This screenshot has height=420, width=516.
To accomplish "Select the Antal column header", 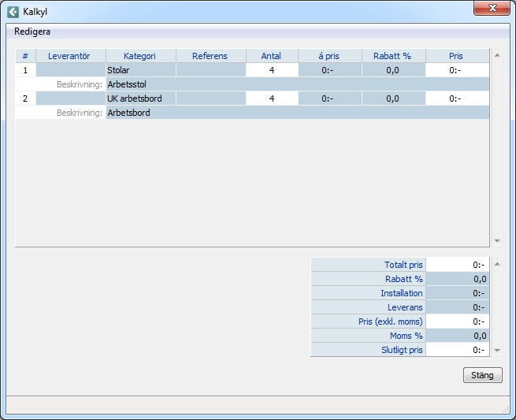I will [271, 56].
